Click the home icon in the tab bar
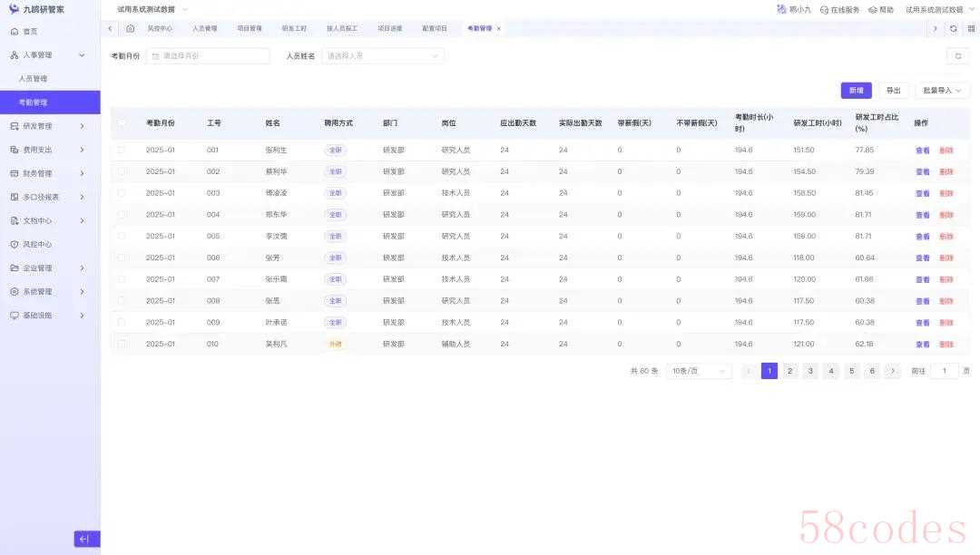 131,28
